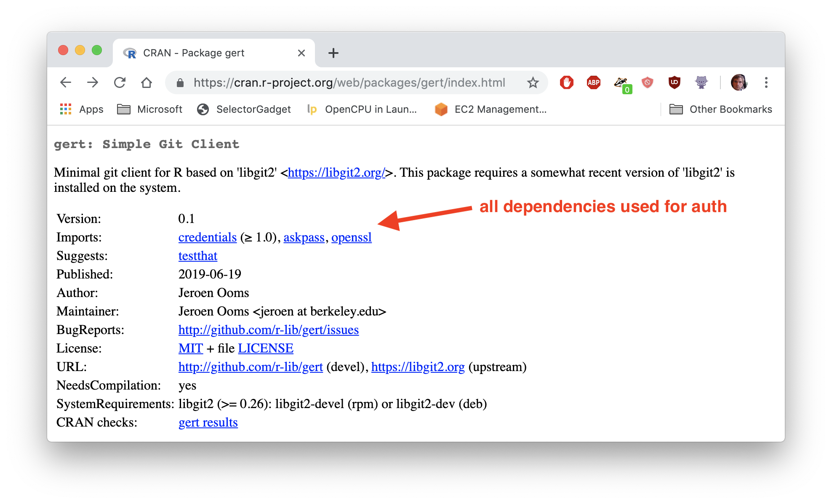
Task: Open a new browser tab
Action: [x=333, y=53]
